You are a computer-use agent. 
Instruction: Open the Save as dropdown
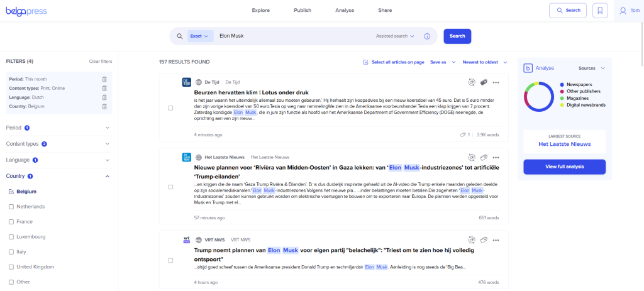[x=443, y=62]
